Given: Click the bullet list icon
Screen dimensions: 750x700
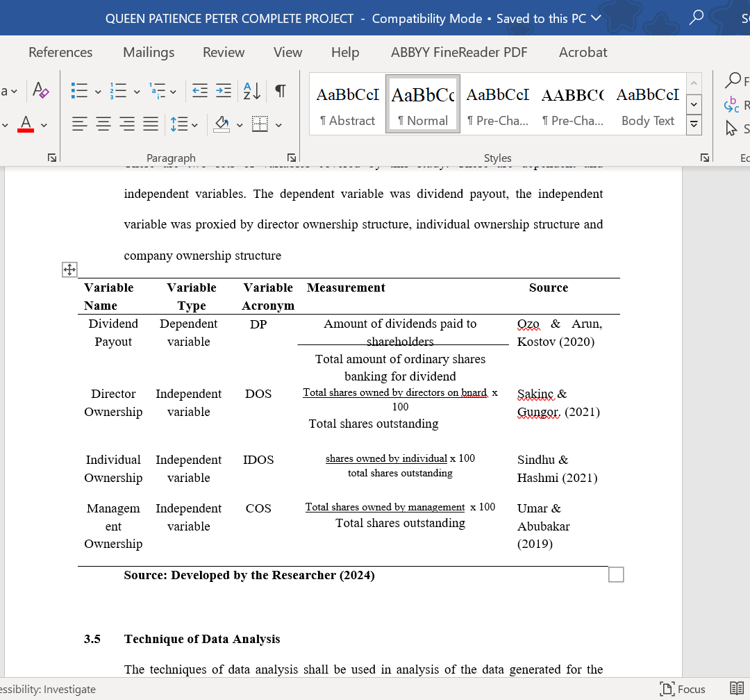Looking at the screenshot, I should tap(80, 91).
